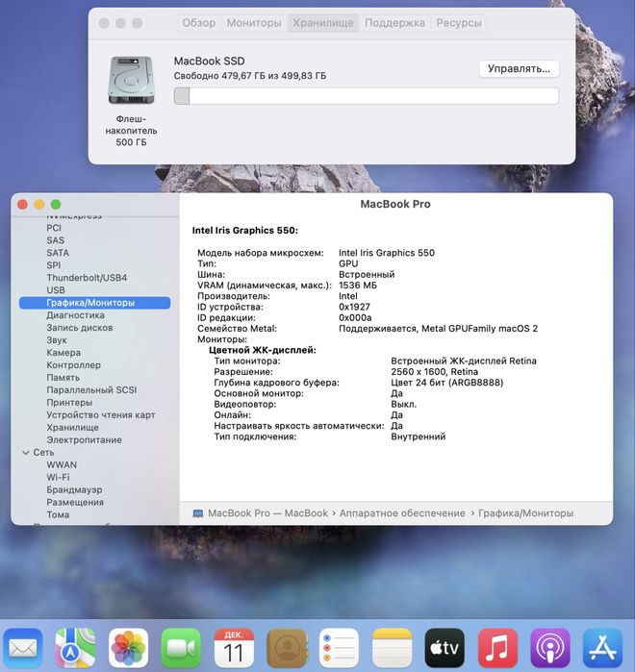Click the VRAM value 1536 МБ

click(x=358, y=285)
